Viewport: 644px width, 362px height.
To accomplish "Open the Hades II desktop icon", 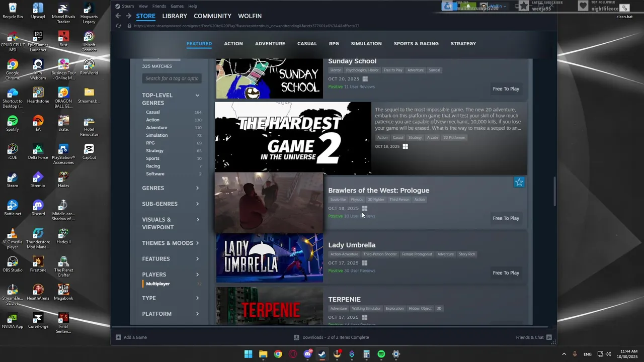I will pos(63,236).
